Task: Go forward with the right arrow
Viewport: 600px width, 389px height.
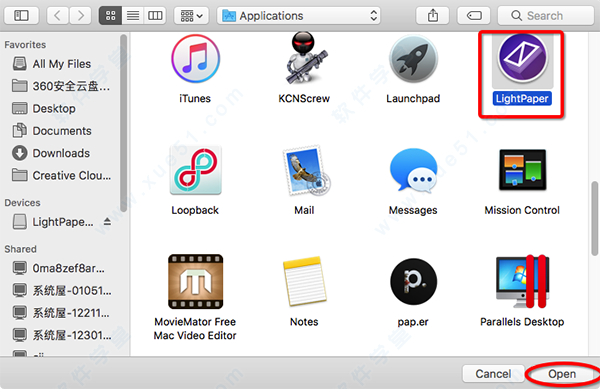Action: [80, 16]
